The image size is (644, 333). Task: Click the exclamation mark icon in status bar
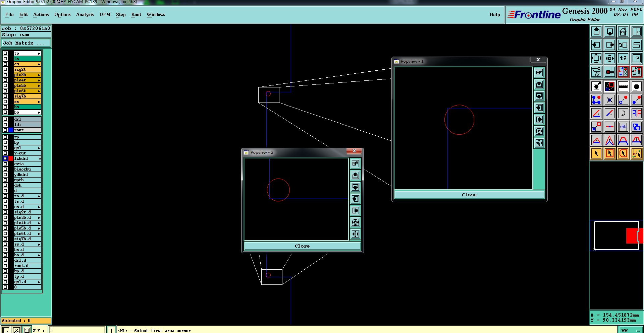(x=111, y=330)
